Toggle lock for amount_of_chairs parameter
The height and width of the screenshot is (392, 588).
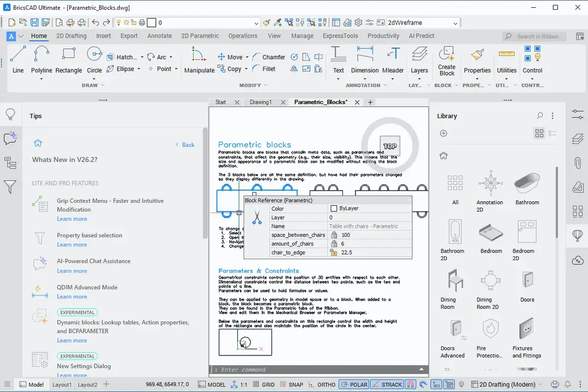tap(334, 244)
